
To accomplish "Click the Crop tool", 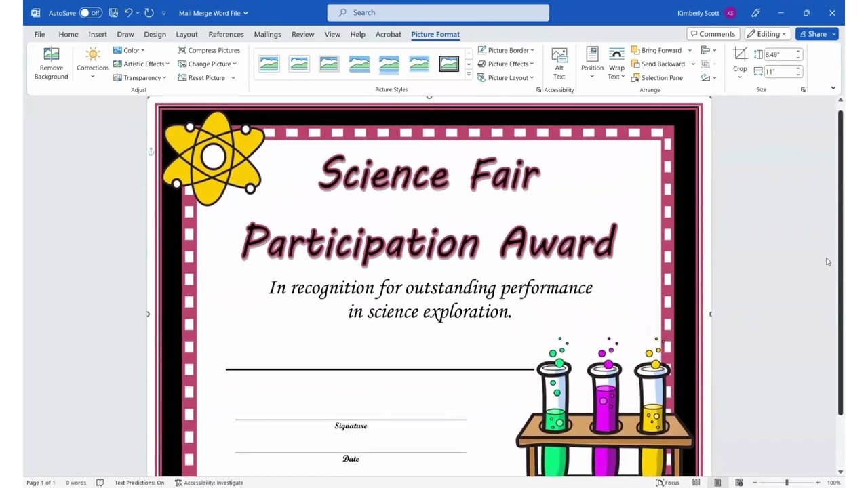I will 740,56.
